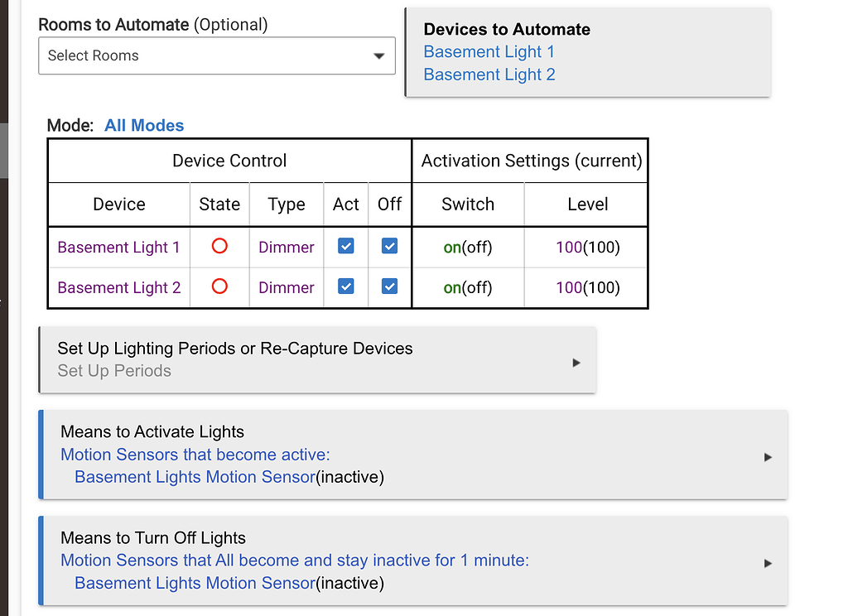Click on(off) switch setting for Basement Light 1
The height and width of the screenshot is (616, 848).
point(467,247)
